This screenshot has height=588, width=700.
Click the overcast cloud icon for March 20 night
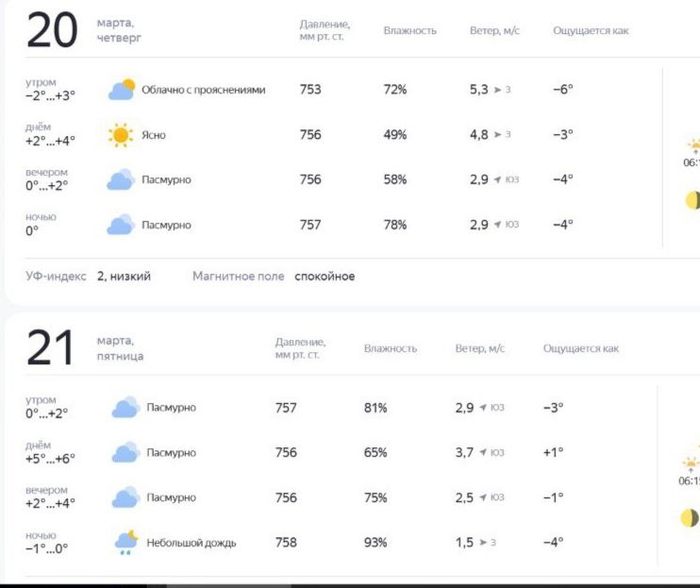(121, 225)
